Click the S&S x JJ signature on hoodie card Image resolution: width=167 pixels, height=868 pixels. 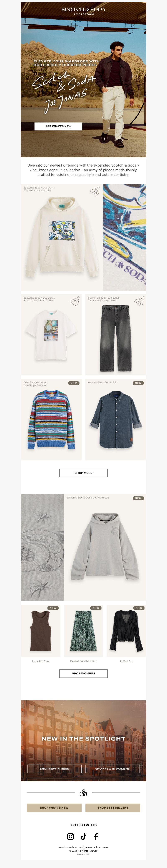pos(95,191)
